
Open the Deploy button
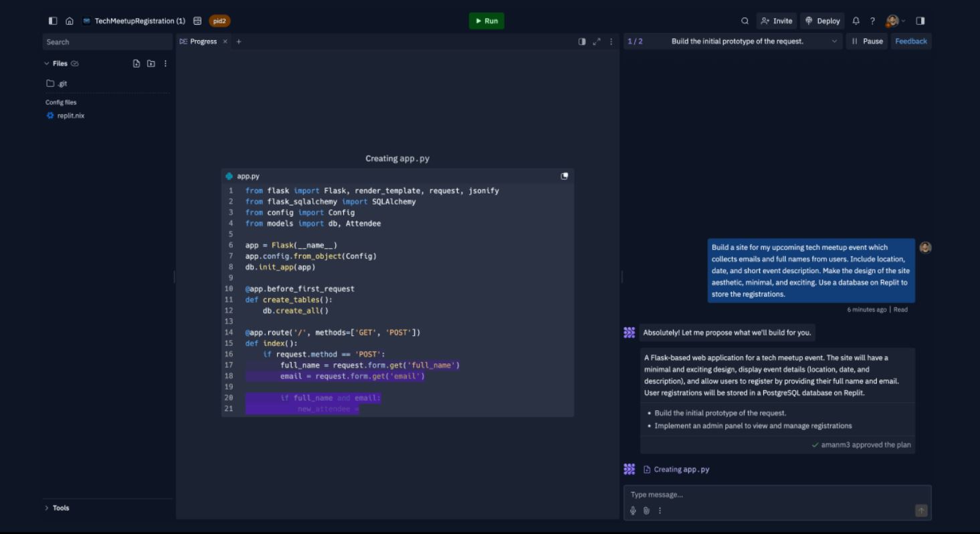pyautogui.click(x=823, y=21)
